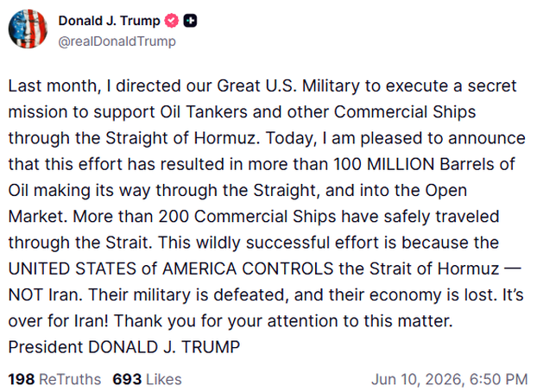Click the 'Oil Tankers' words
Image resolution: width=537 pixels, height=392 pixels.
point(204,112)
